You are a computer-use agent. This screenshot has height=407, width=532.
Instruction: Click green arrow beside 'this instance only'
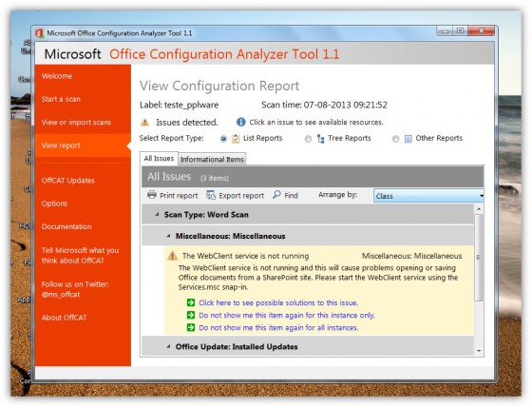(191, 315)
